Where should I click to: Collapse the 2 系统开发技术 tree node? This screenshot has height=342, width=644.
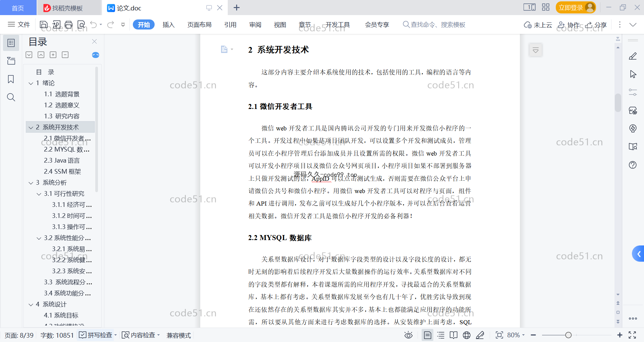point(31,127)
